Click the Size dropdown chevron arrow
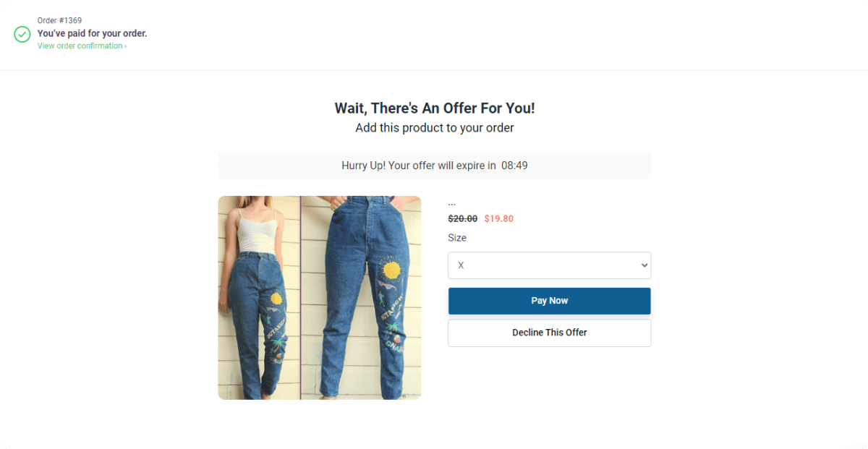 [644, 265]
